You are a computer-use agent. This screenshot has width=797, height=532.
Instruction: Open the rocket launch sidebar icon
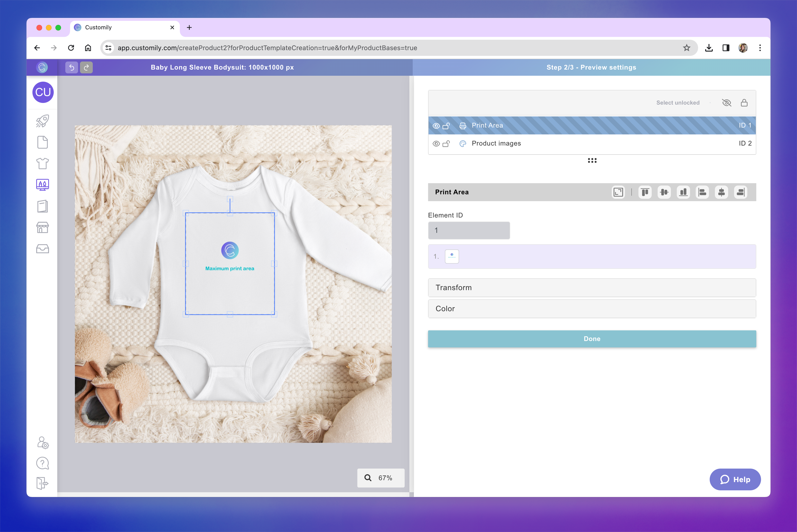coord(42,121)
